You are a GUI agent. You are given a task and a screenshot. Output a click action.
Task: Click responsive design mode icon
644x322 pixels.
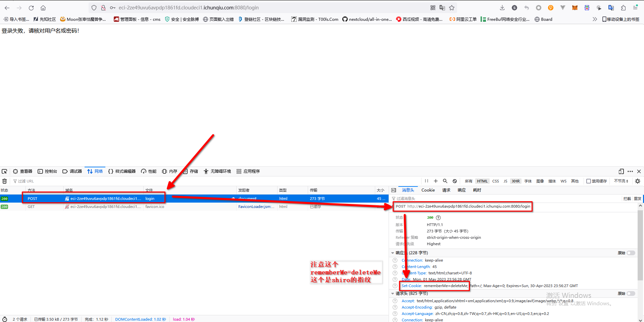tap(621, 171)
